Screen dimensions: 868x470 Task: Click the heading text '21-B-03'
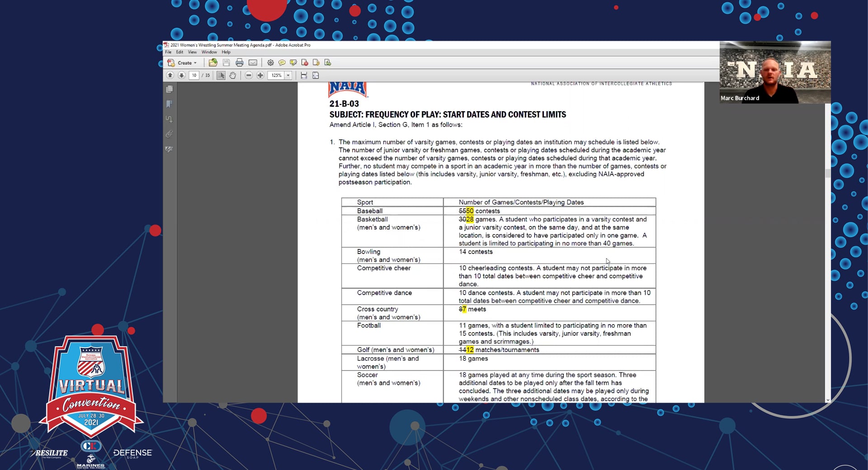tap(344, 104)
